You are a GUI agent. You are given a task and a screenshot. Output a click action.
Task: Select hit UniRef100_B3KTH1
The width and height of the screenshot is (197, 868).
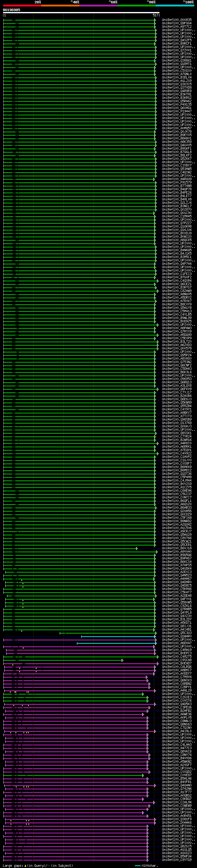click(176, 94)
